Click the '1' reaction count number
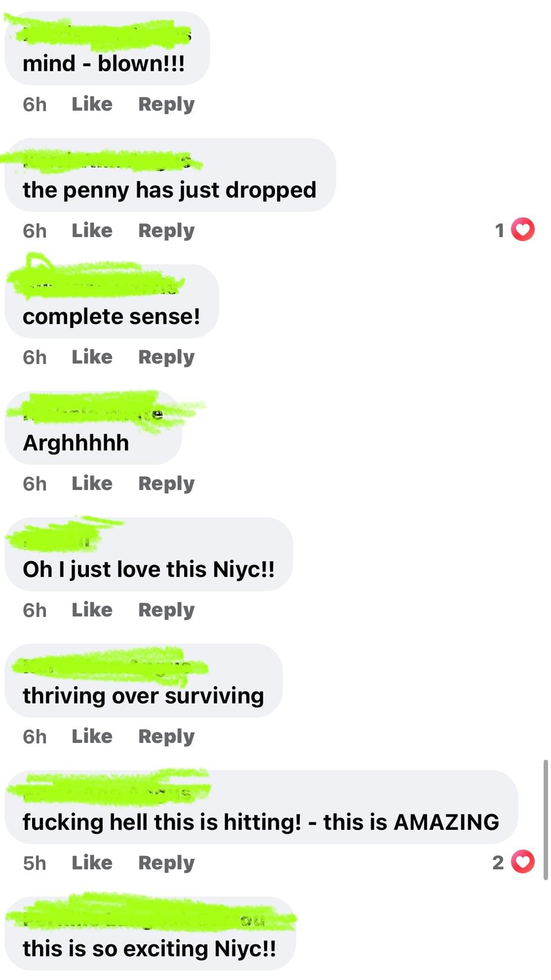Image resolution: width=551 pixels, height=980 pixels. tap(500, 230)
